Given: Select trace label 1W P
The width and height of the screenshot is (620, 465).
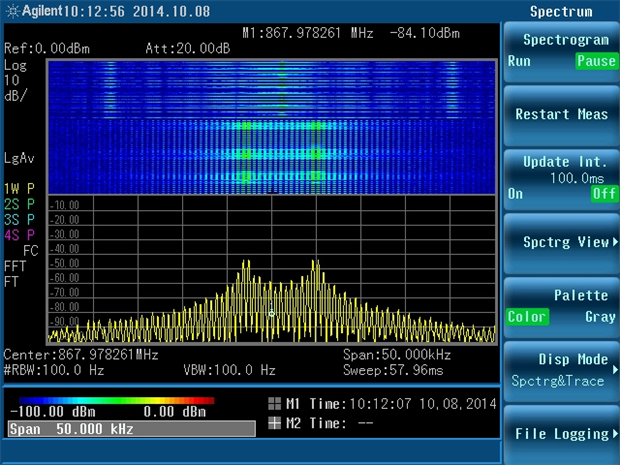Looking at the screenshot, I should click(19, 189).
